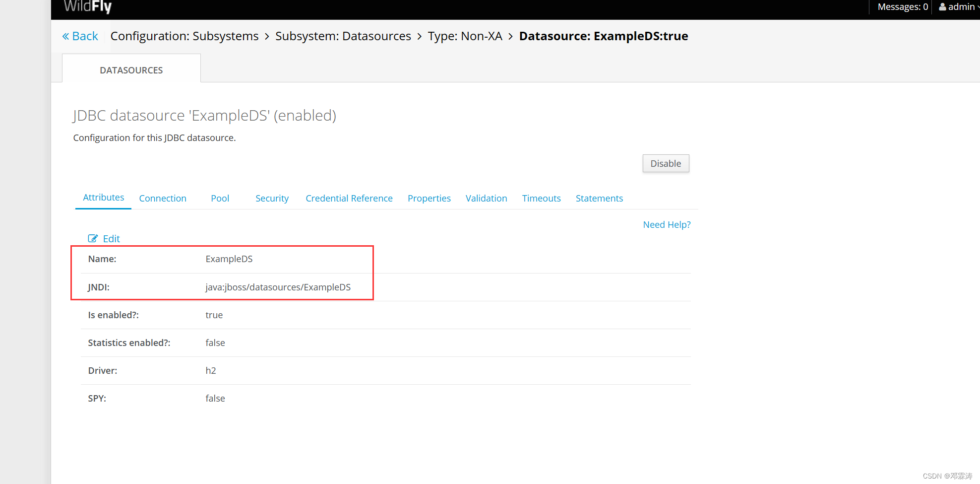Switch to the Validation tab
This screenshot has width=980, height=484.
click(486, 198)
